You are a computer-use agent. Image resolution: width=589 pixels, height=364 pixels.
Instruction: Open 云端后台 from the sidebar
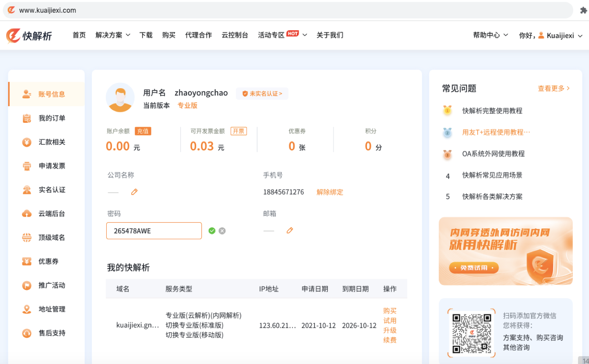tap(51, 214)
